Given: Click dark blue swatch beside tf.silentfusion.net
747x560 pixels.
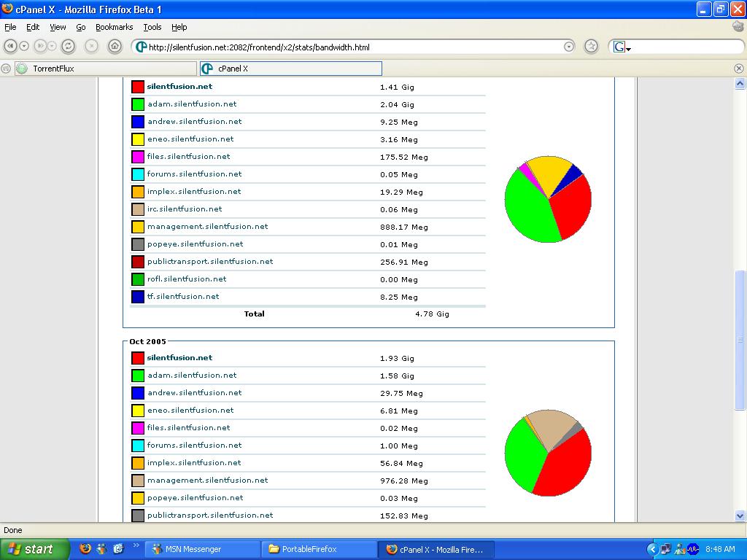Looking at the screenshot, I should (138, 297).
